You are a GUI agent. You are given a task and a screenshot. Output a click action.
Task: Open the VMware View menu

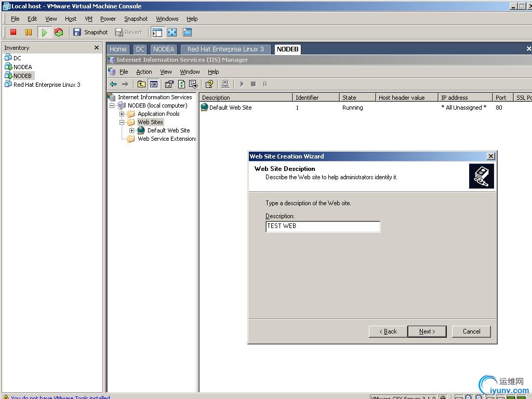point(51,19)
